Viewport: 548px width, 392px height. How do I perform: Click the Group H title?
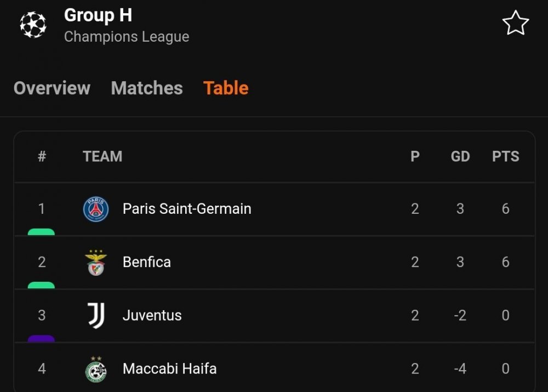[x=98, y=15]
